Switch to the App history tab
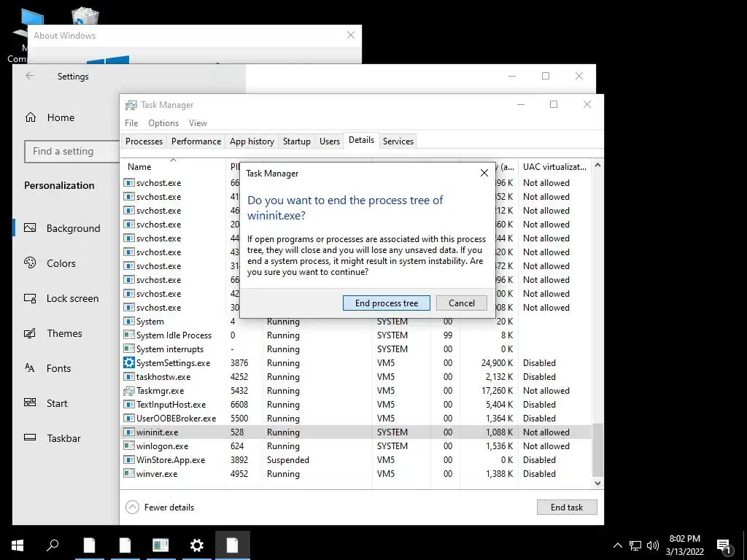Image resolution: width=747 pixels, height=560 pixels. pos(252,141)
